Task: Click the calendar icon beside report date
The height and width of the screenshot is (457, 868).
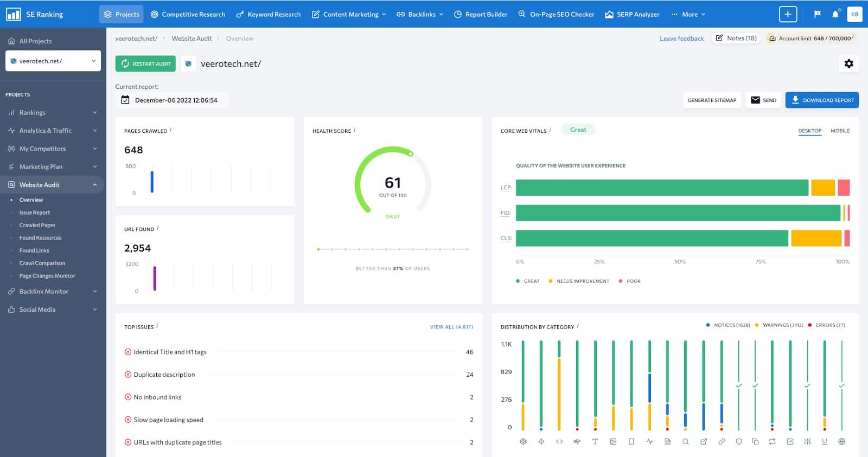Action: click(125, 100)
